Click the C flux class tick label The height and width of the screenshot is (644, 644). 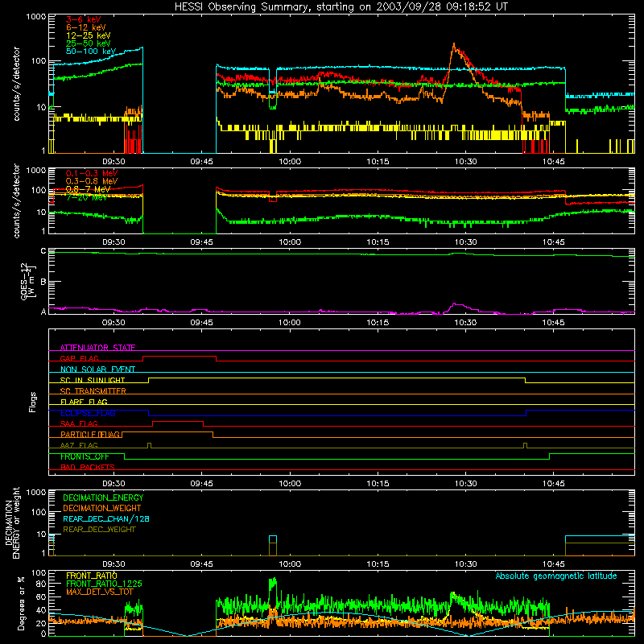(43, 251)
